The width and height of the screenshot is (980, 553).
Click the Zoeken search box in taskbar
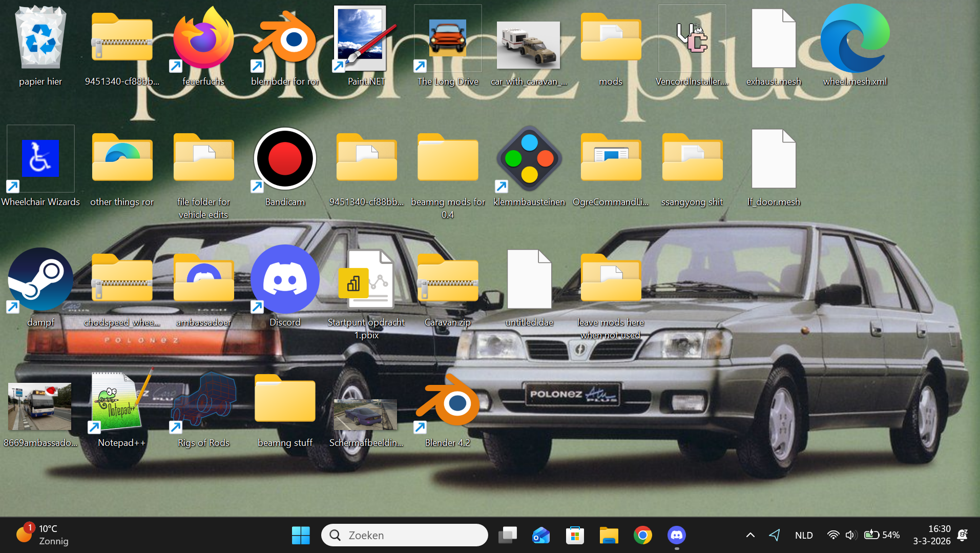(x=405, y=535)
